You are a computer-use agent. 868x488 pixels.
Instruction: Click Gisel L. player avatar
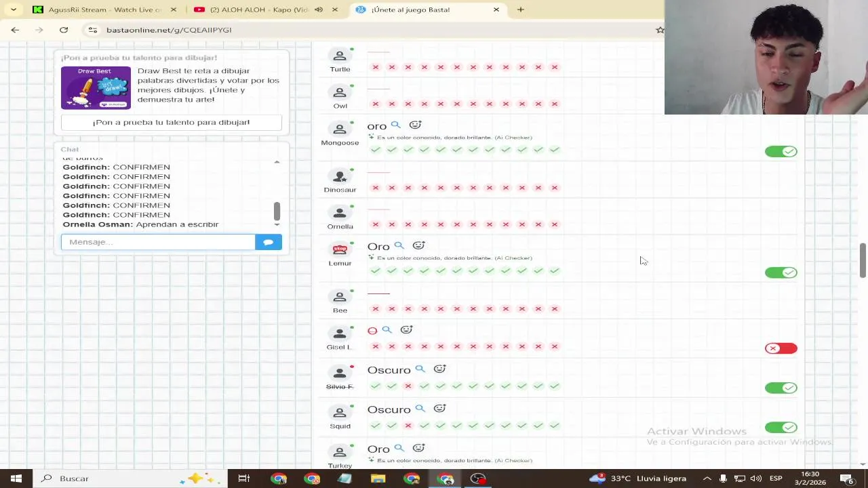pyautogui.click(x=340, y=333)
